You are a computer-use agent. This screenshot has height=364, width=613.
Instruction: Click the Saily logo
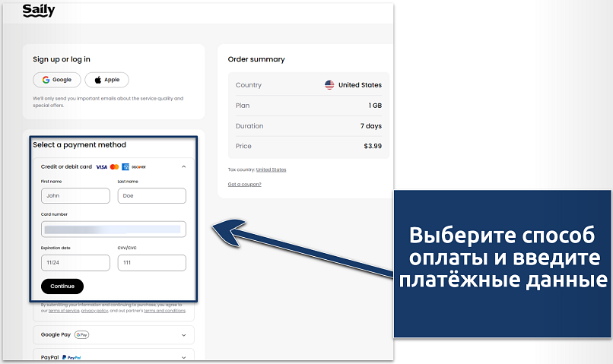38,11
